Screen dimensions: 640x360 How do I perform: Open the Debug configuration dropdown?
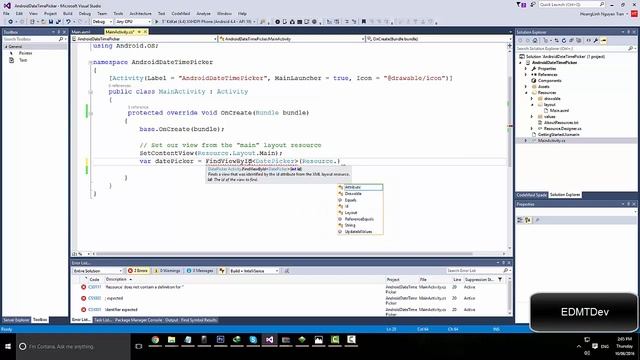click(x=102, y=22)
